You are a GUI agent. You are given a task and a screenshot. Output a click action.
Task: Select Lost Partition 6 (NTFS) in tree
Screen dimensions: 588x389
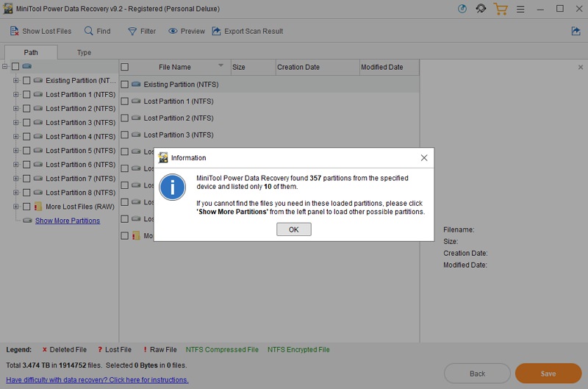click(x=80, y=164)
